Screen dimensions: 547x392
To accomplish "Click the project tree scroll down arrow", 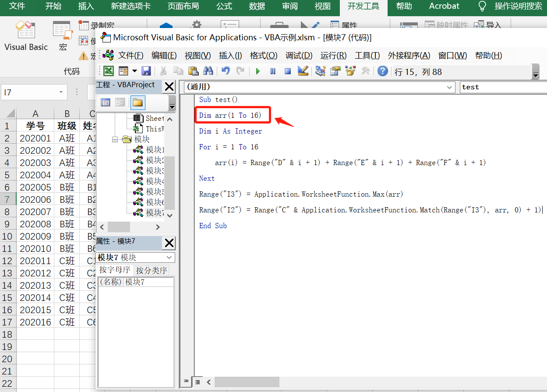I will [170, 215].
